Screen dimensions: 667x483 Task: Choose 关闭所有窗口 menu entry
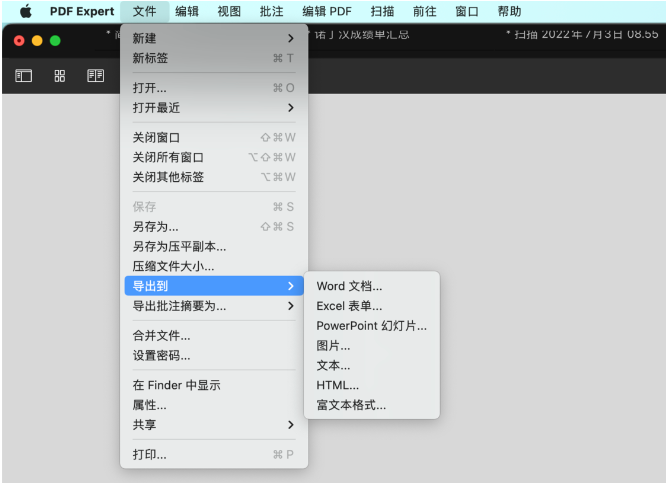pyautogui.click(x=214, y=157)
